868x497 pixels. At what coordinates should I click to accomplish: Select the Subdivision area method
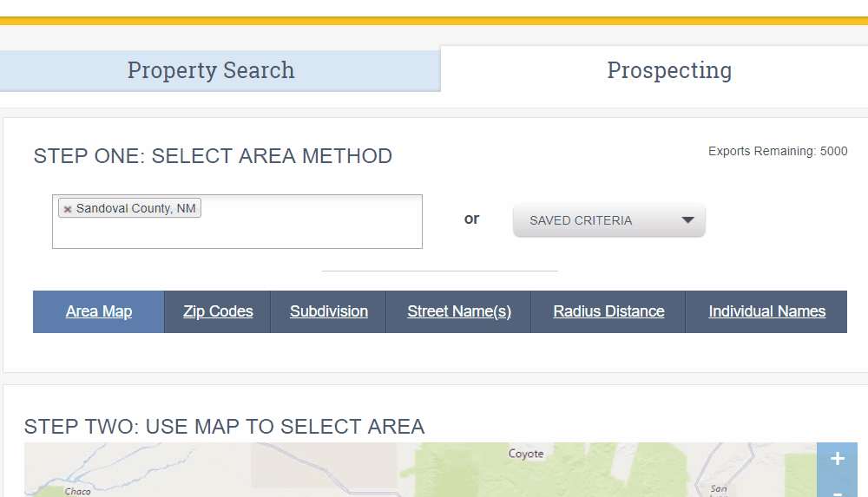[329, 311]
